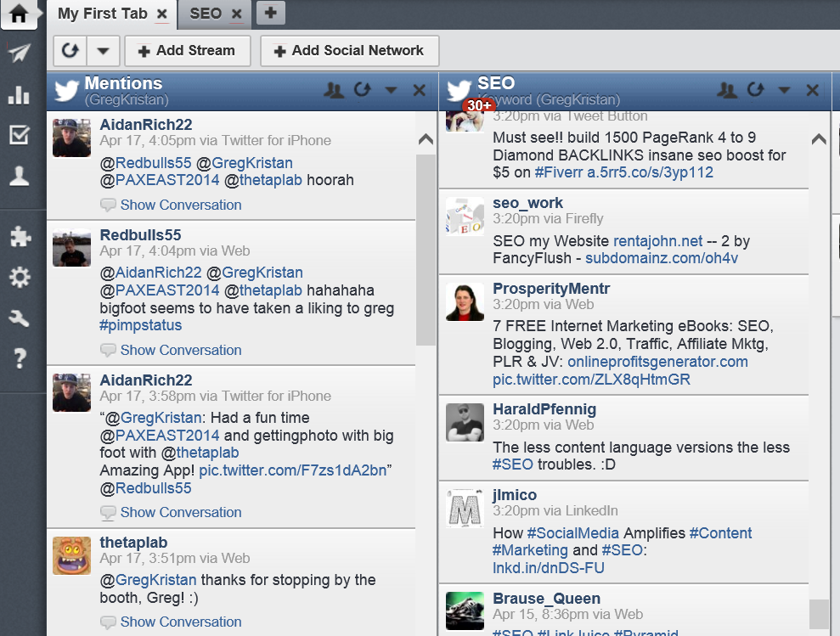The image size is (840, 636).
Task: Close the SEO tab with its x
Action: tap(236, 14)
